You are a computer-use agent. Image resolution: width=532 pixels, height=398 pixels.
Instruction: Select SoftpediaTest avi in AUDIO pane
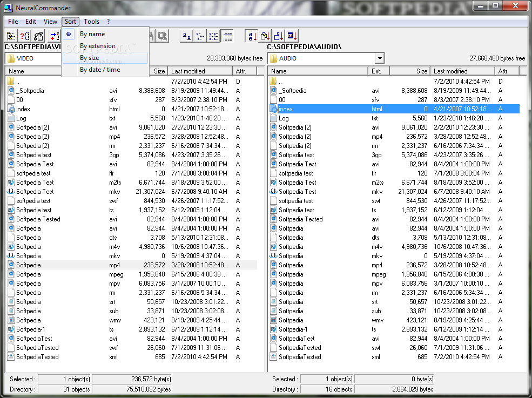pyautogui.click(x=394, y=338)
